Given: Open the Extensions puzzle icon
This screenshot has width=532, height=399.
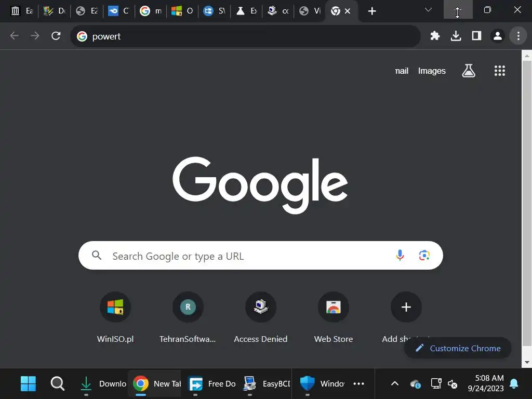Looking at the screenshot, I should coord(435,36).
